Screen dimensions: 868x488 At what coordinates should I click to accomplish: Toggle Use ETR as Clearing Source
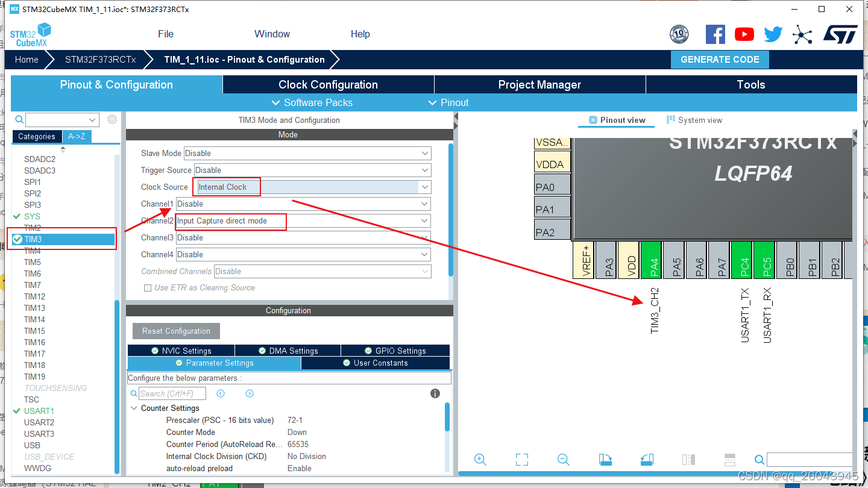[148, 288]
